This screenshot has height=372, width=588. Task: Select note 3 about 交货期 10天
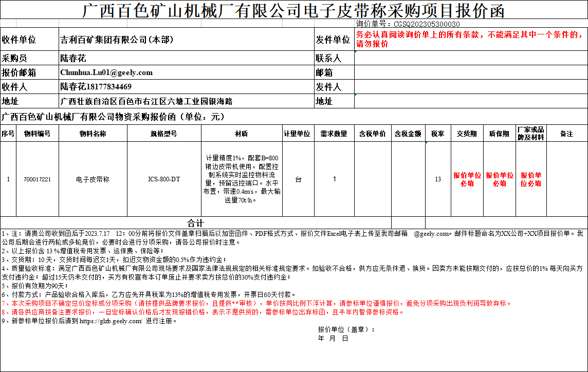click(114, 259)
